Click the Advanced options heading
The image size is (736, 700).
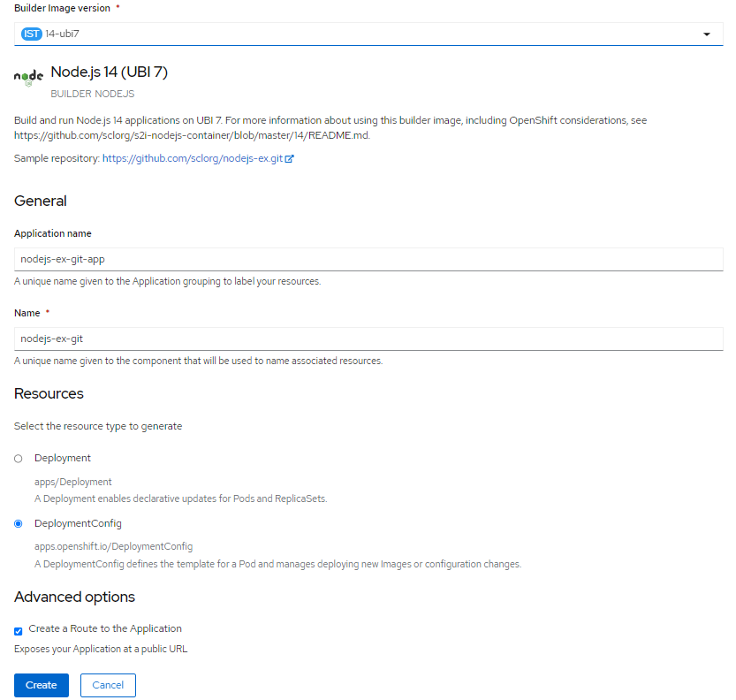click(x=74, y=597)
